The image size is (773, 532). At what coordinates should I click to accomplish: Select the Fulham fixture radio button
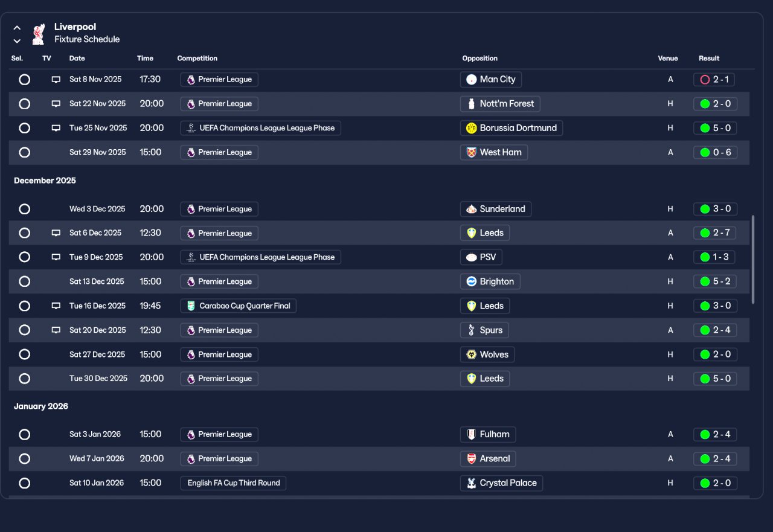pos(24,435)
